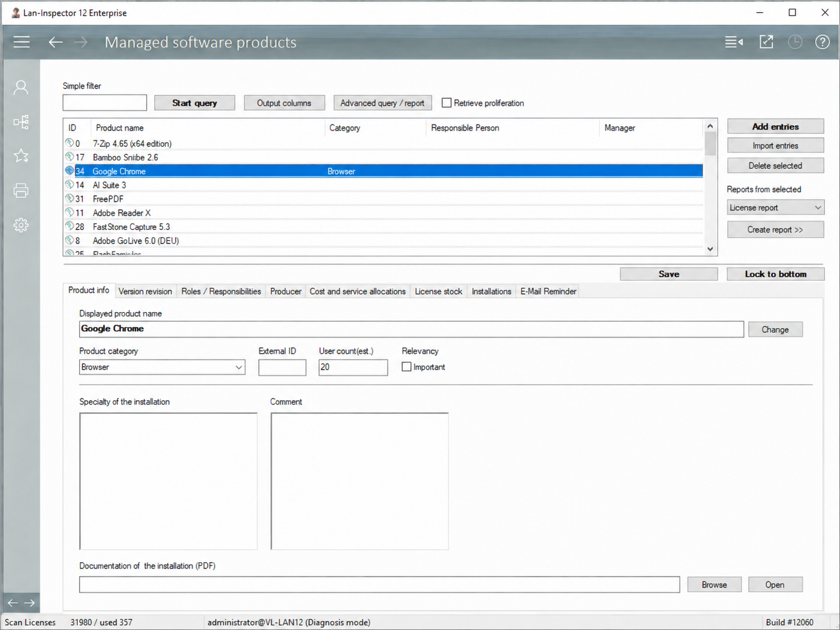
Task: Open the E-Mail Reminder tab
Action: point(548,291)
